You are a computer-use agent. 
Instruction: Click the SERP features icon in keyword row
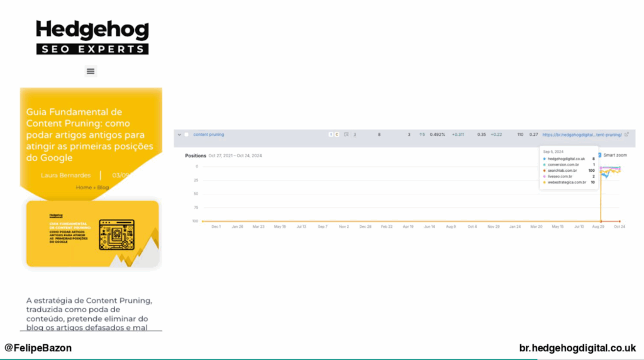pos(347,135)
